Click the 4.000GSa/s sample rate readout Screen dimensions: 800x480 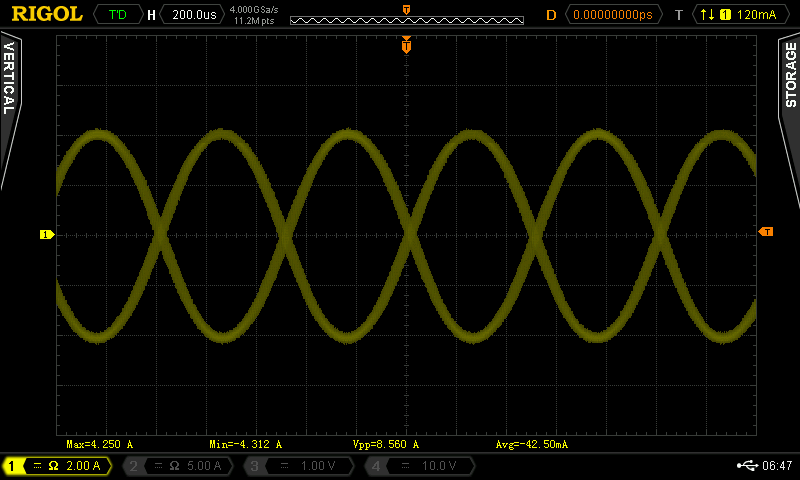tap(254, 9)
